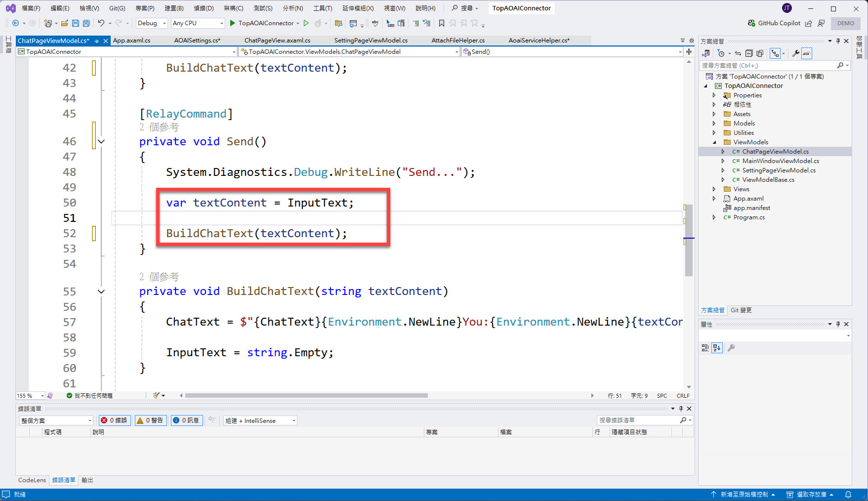Image resolution: width=868 pixels, height=501 pixels.
Task: Open the build (建置) menu
Action: [x=174, y=8]
